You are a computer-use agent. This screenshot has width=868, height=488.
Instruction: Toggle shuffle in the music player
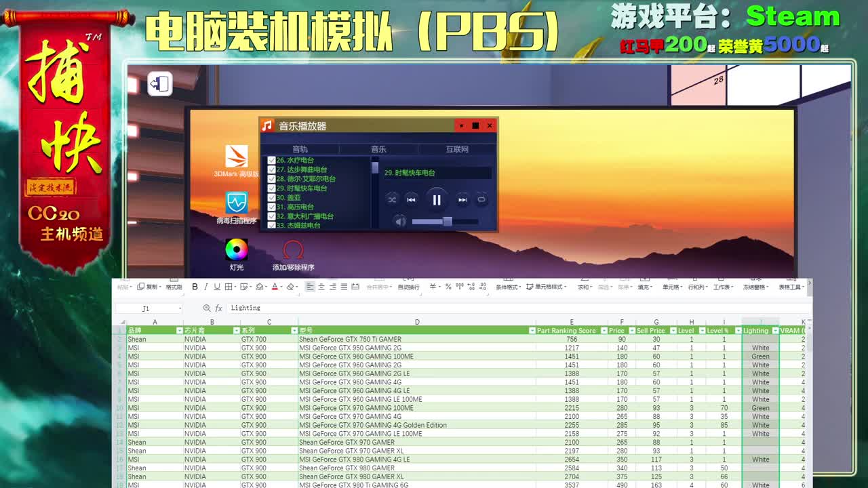tap(392, 200)
